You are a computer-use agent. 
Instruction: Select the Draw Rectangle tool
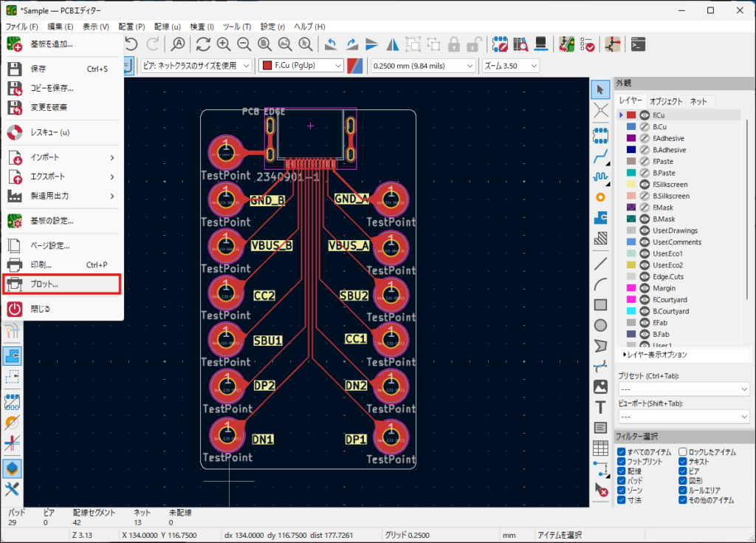(x=601, y=304)
